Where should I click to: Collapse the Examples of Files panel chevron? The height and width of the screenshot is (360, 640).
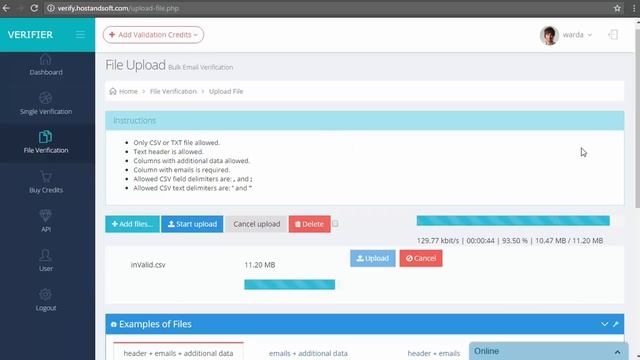[604, 324]
